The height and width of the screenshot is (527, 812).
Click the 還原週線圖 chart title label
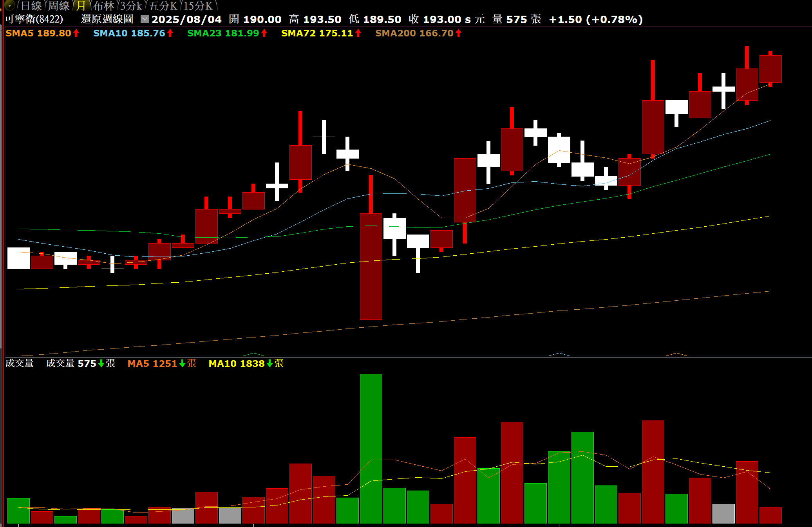tap(107, 19)
